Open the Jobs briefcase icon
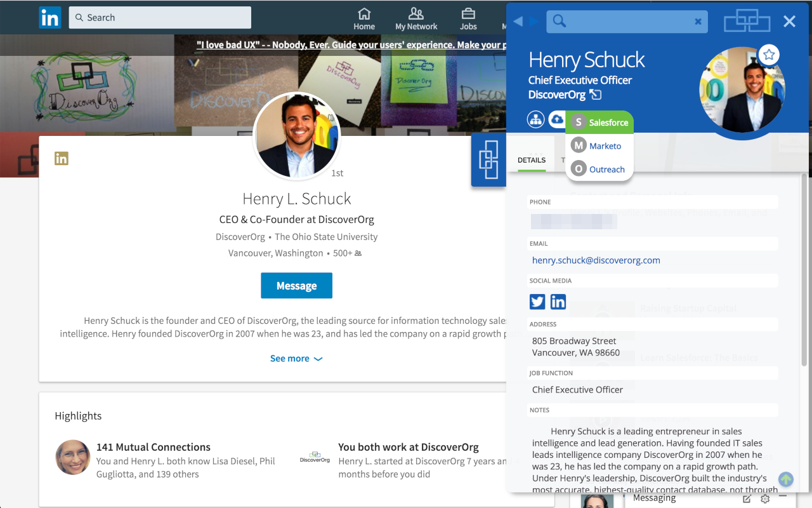The image size is (812, 508). pyautogui.click(x=468, y=19)
